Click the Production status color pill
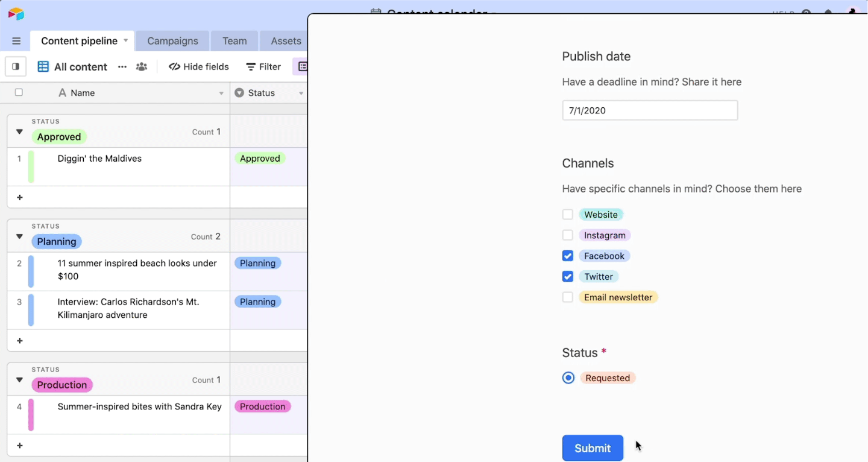Image resolution: width=868 pixels, height=462 pixels. tap(61, 384)
